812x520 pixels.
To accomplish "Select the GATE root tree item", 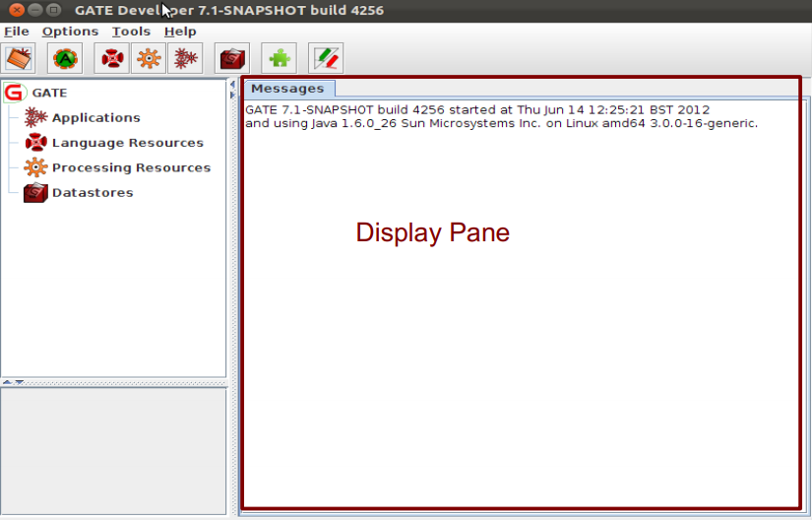I will pyautogui.click(x=50, y=93).
